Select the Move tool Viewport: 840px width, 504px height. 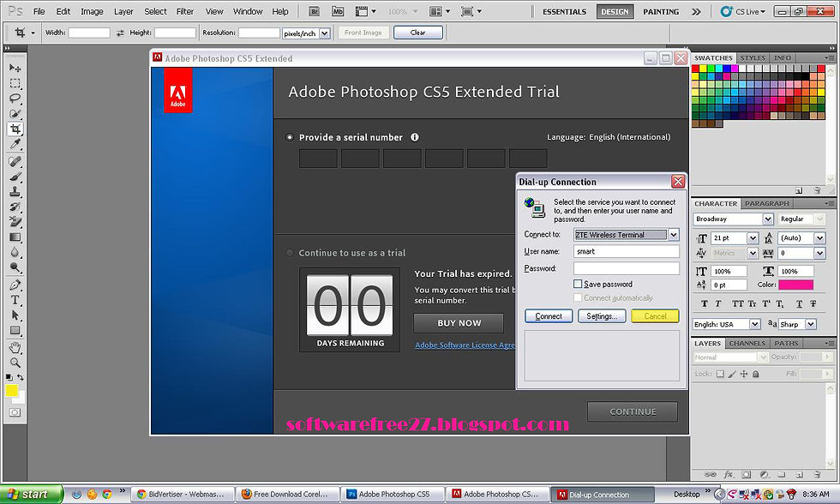click(15, 68)
